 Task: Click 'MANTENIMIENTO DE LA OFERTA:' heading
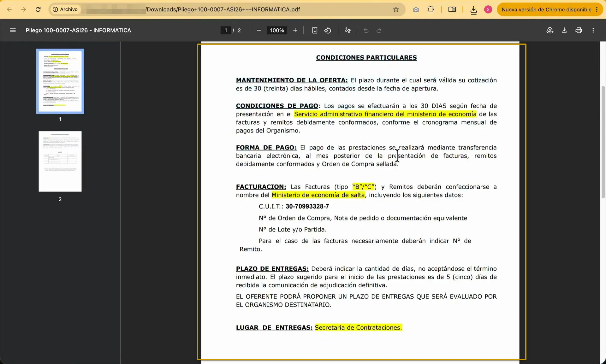(292, 80)
